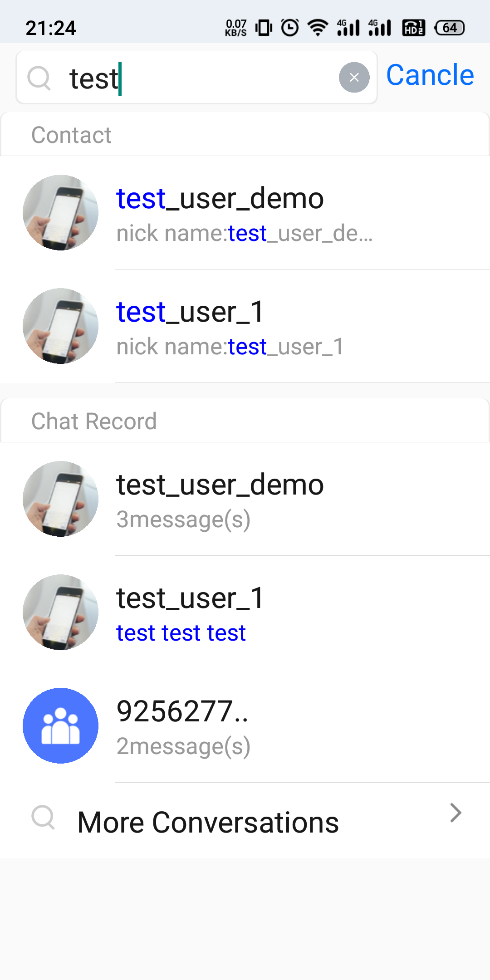Open the blue group chat icon
The height and width of the screenshot is (980, 490).
tap(60, 725)
